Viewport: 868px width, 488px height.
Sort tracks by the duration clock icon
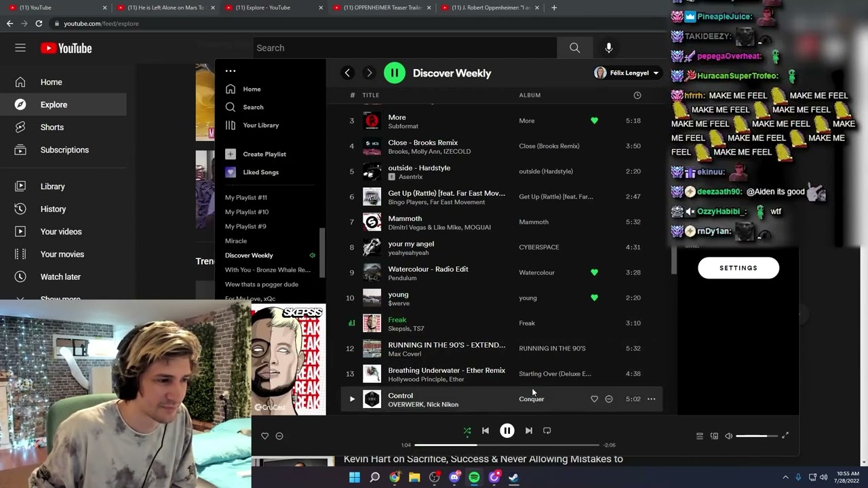coord(637,96)
